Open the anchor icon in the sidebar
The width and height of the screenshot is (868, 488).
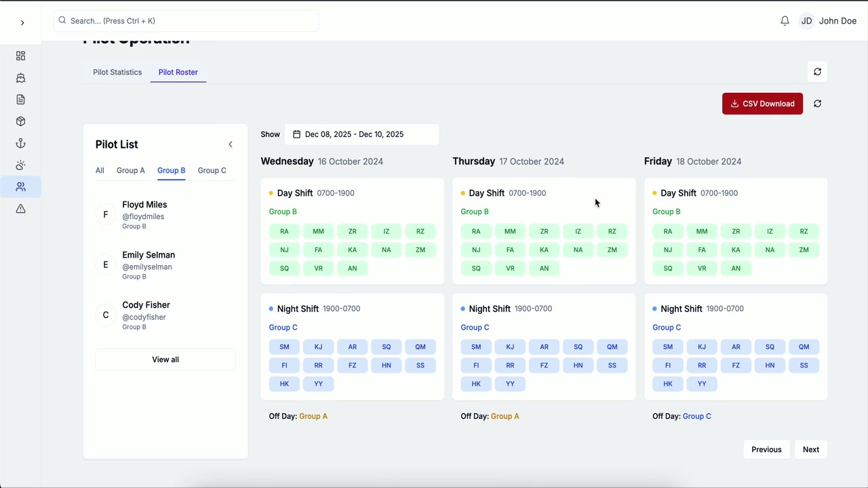point(20,143)
